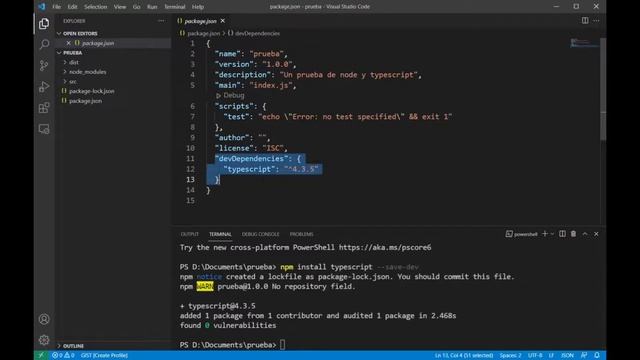Change end of line LF setting
640x360 pixels.
pyautogui.click(x=551, y=355)
